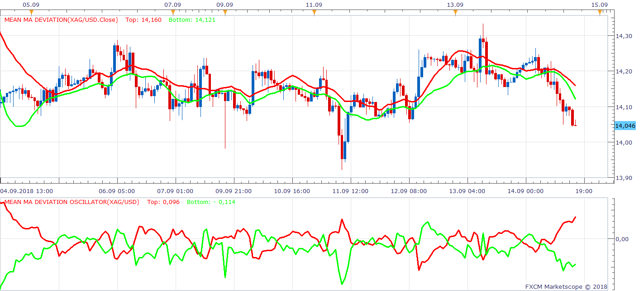Viewport: 644px width, 291px height.
Task: Click the '14.09 00:00' time axis label
Action: pos(526,191)
